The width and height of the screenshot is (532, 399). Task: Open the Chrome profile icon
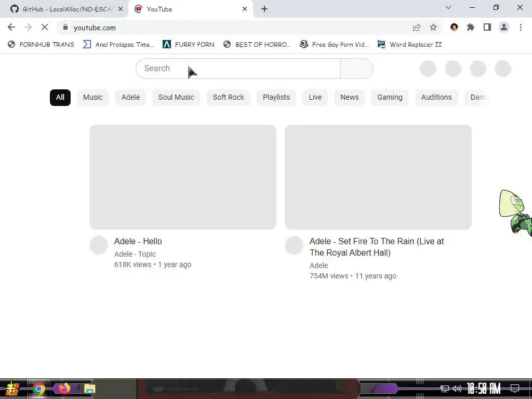pos(504,27)
